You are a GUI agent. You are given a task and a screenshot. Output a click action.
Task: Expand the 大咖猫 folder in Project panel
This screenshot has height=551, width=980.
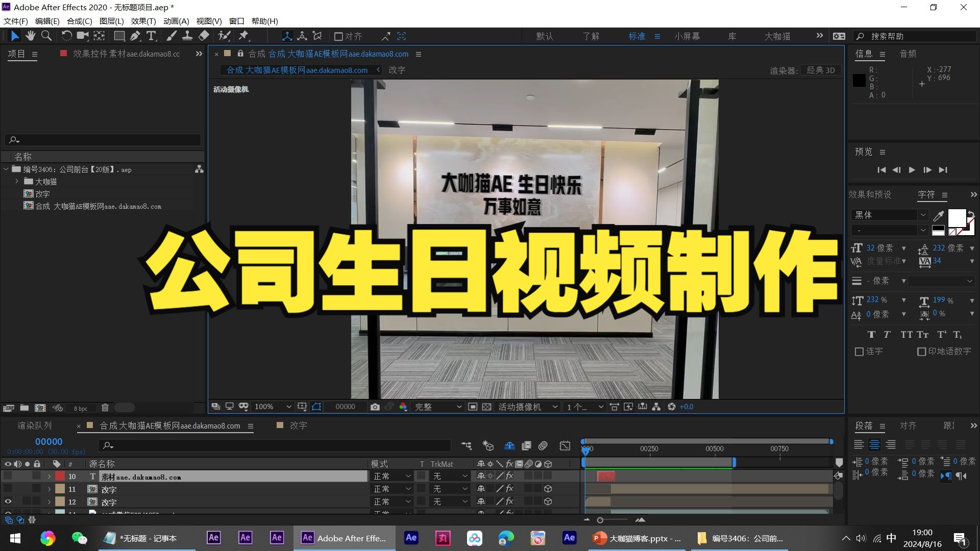[x=16, y=181]
